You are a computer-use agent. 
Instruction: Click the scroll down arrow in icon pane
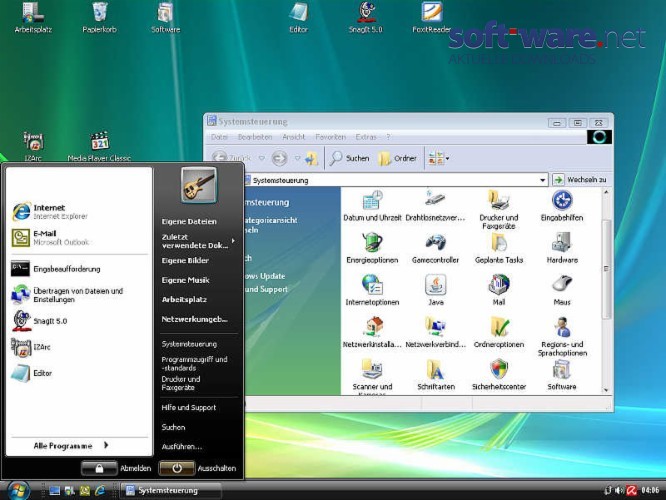[x=606, y=390]
